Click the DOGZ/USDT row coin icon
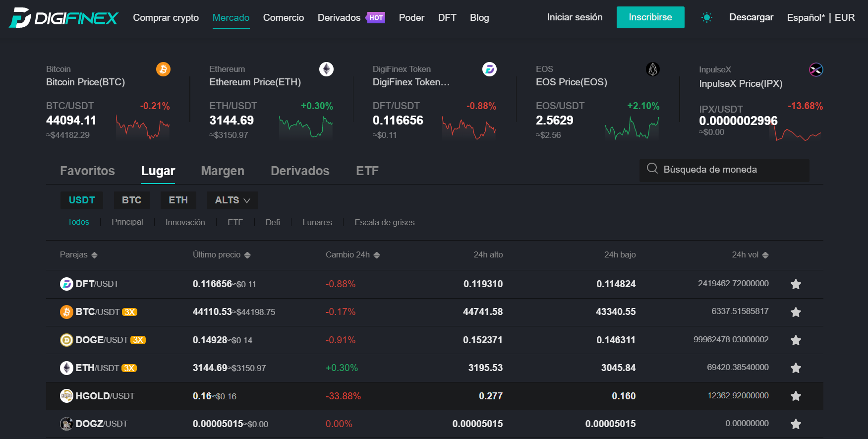 66,424
